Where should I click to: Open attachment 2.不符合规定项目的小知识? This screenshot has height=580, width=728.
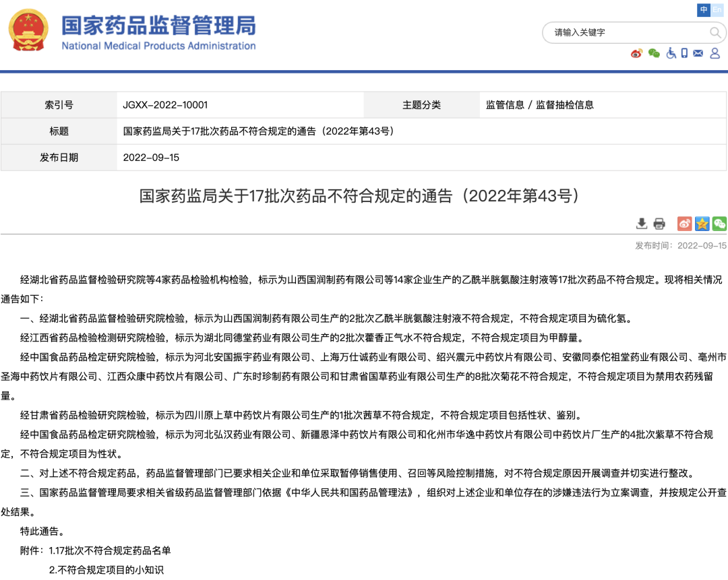[107, 570]
